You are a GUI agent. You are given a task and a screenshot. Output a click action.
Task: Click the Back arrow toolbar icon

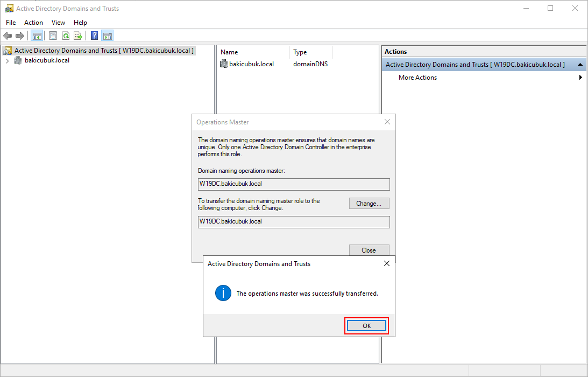[8, 36]
